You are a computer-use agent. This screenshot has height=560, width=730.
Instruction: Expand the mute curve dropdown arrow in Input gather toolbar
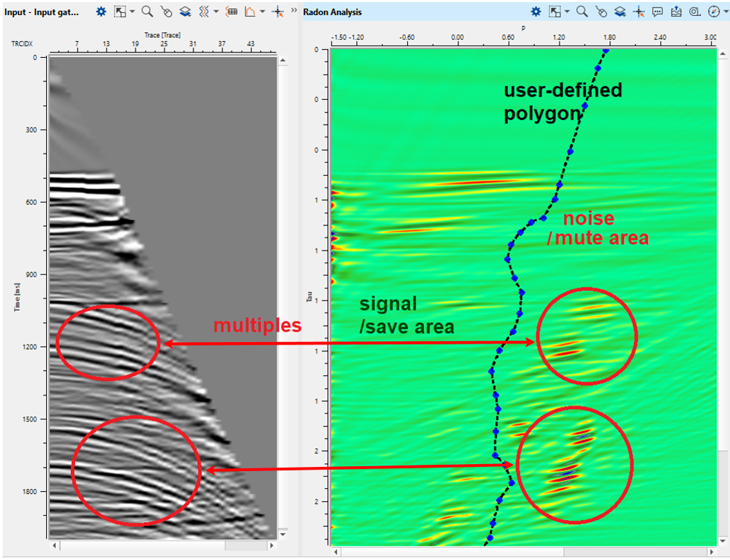[x=263, y=12]
